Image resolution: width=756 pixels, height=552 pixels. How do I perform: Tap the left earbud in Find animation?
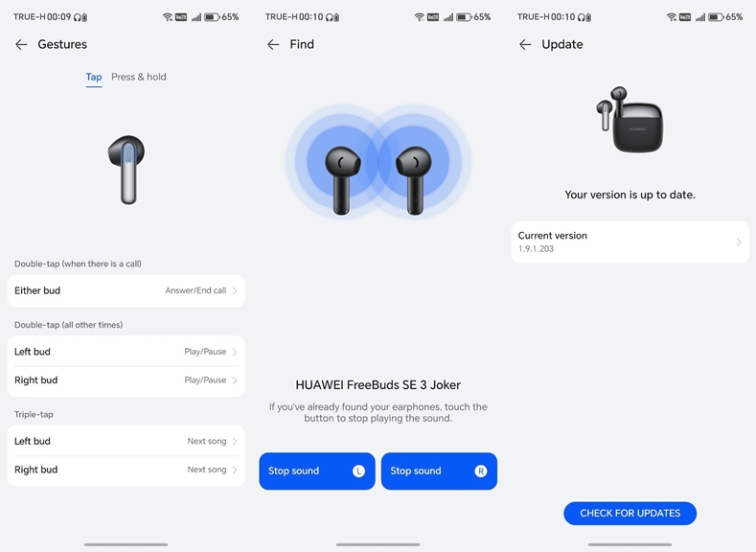pyautogui.click(x=342, y=180)
